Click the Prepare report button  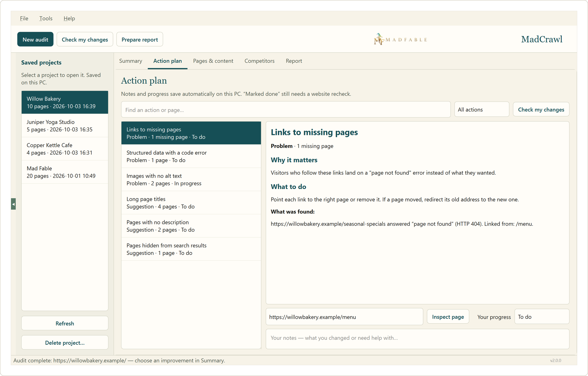[x=140, y=39]
